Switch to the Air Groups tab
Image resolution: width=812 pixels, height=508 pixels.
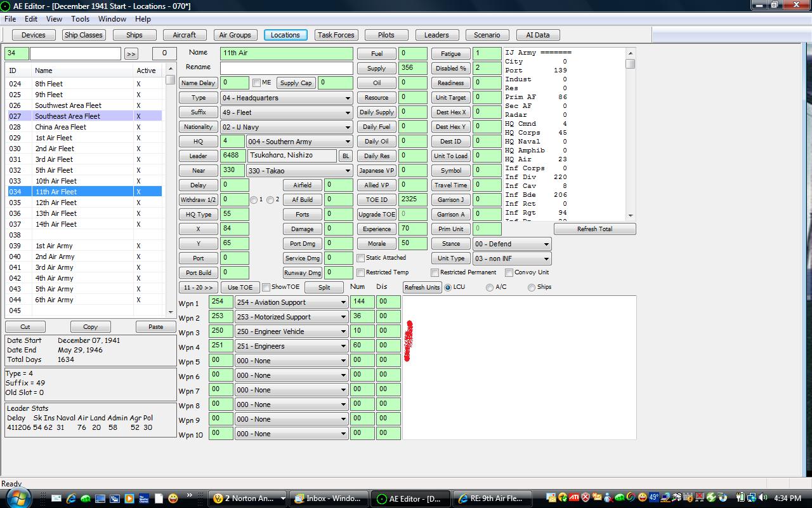pyautogui.click(x=235, y=35)
